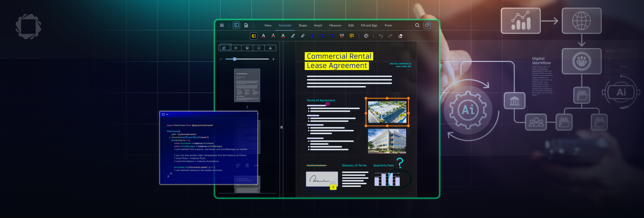The image size is (644, 218).
Task: Select the free text tool
Action: pos(312,36)
